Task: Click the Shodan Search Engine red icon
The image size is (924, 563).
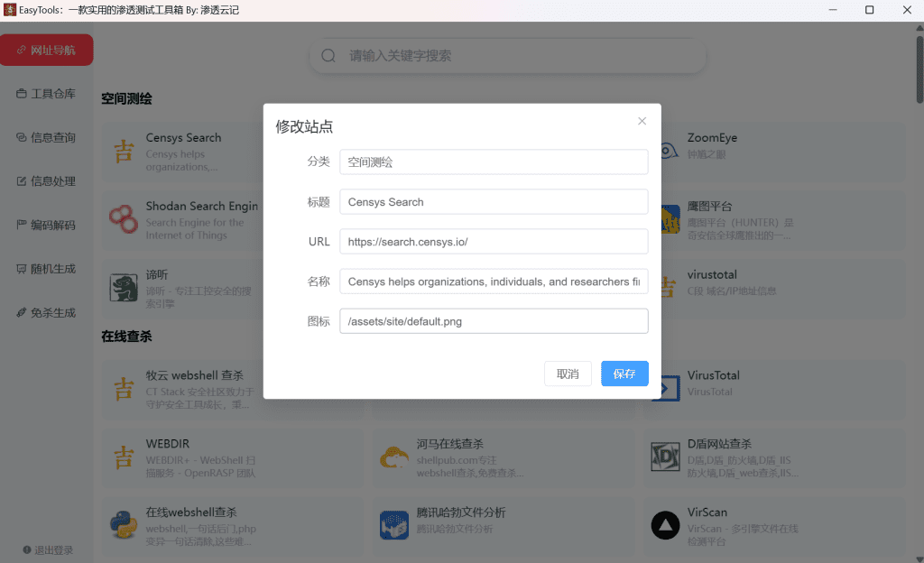Action: point(123,219)
